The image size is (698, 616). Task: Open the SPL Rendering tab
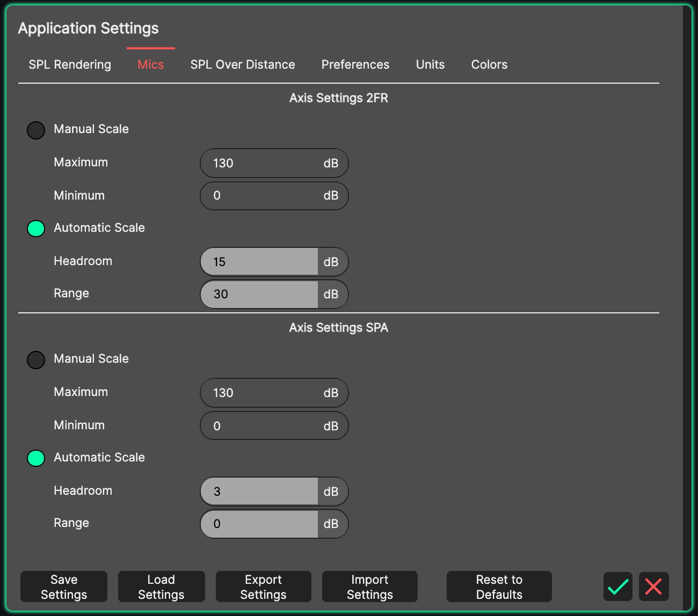click(70, 64)
